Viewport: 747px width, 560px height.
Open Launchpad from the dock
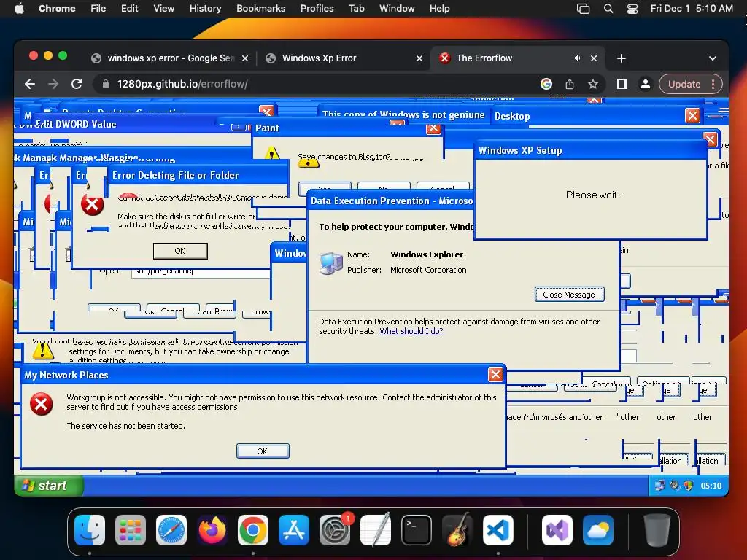(x=131, y=530)
